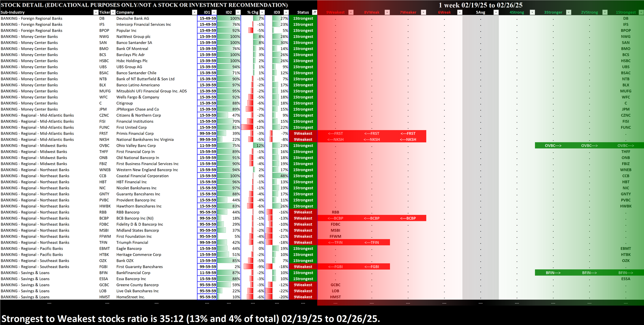Click the OVBC---> cell under 3Stronger column
The width and height of the screenshot is (644, 325).
click(x=553, y=145)
